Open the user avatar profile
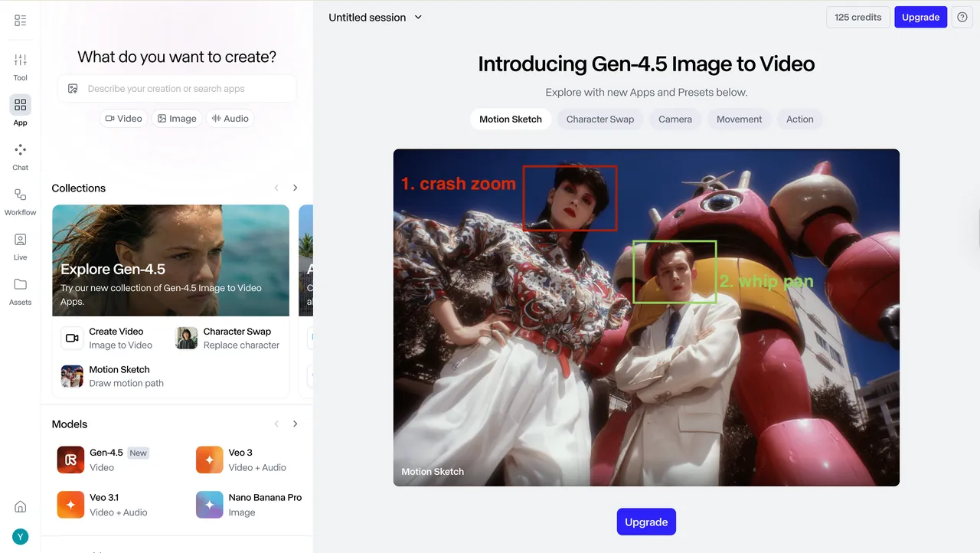This screenshot has height=553, width=980. pyautogui.click(x=21, y=536)
